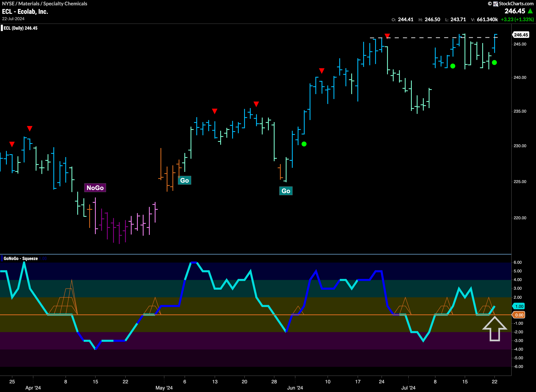Click the 235.00 price axis label
Viewport: 536px width, 392px height.
(520, 111)
